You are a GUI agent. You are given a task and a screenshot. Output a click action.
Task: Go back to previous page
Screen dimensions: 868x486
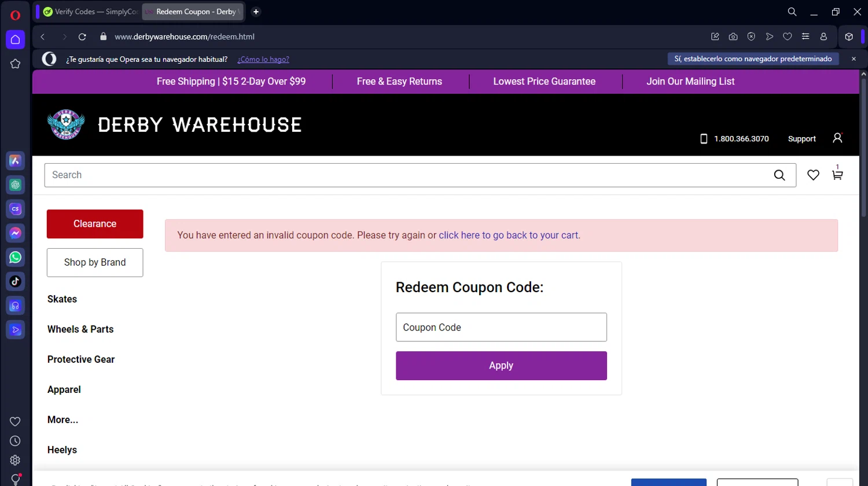[43, 36]
